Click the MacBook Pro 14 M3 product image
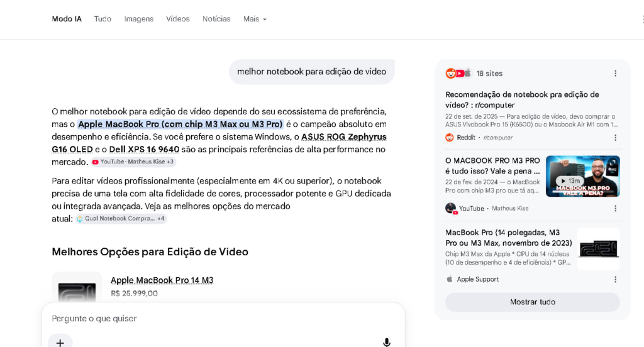 (x=77, y=289)
